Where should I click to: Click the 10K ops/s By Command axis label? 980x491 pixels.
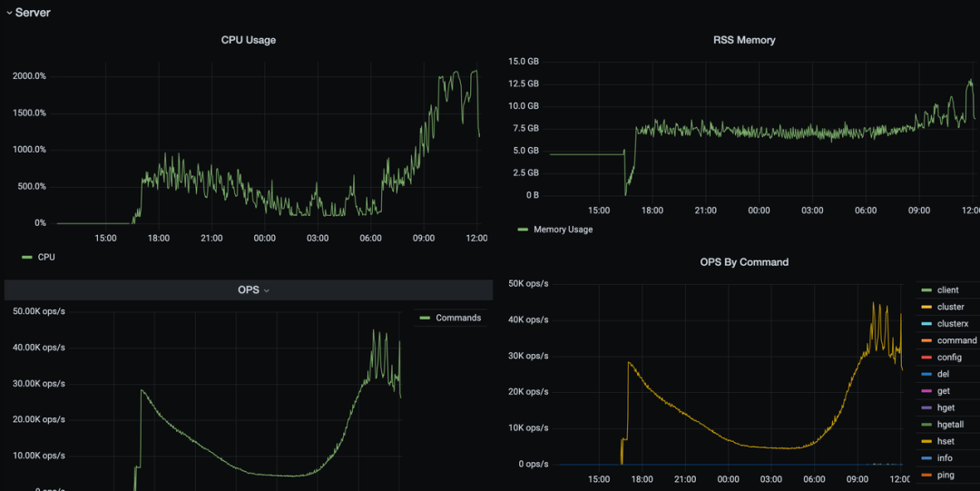[x=529, y=428]
